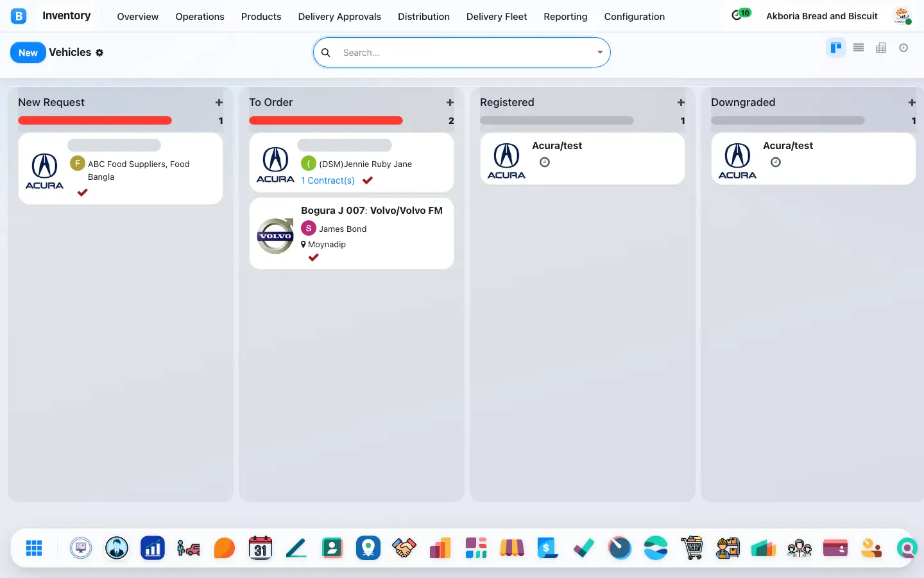Viewport: 924px width, 578px height.
Task: Open the calendar app in dock
Action: (261, 548)
